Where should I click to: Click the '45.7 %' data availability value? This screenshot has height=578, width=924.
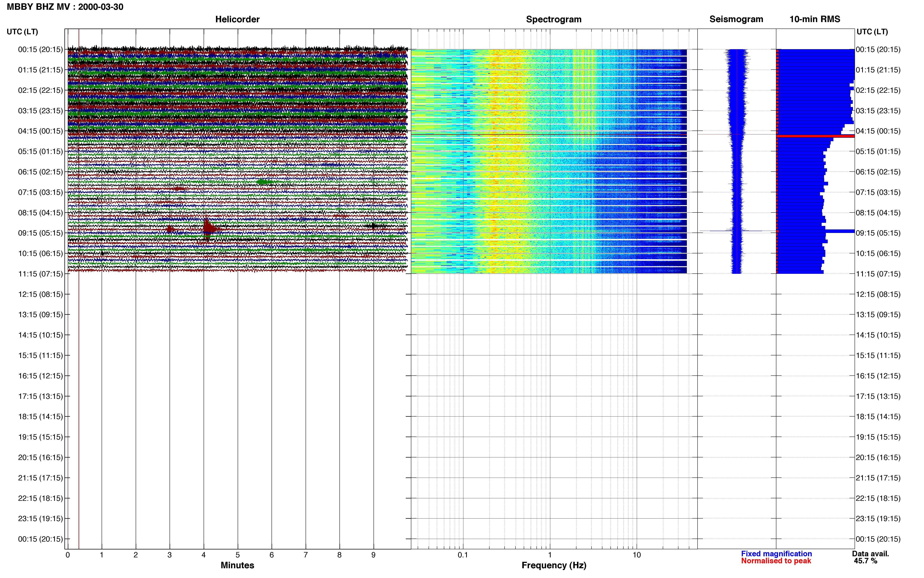click(865, 561)
